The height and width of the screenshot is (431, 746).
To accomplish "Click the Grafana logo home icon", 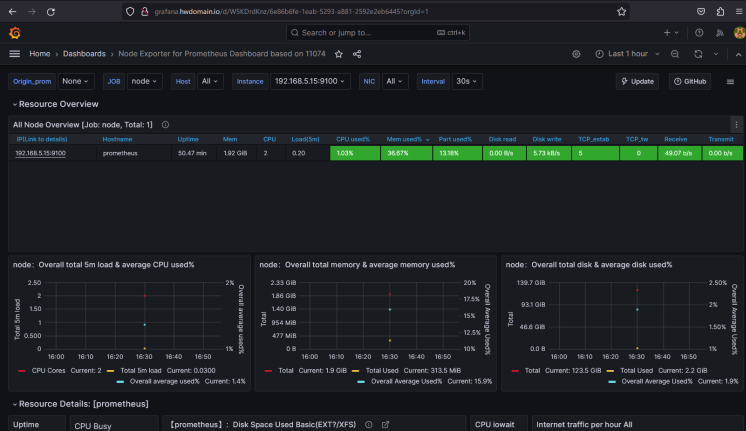I will point(14,32).
